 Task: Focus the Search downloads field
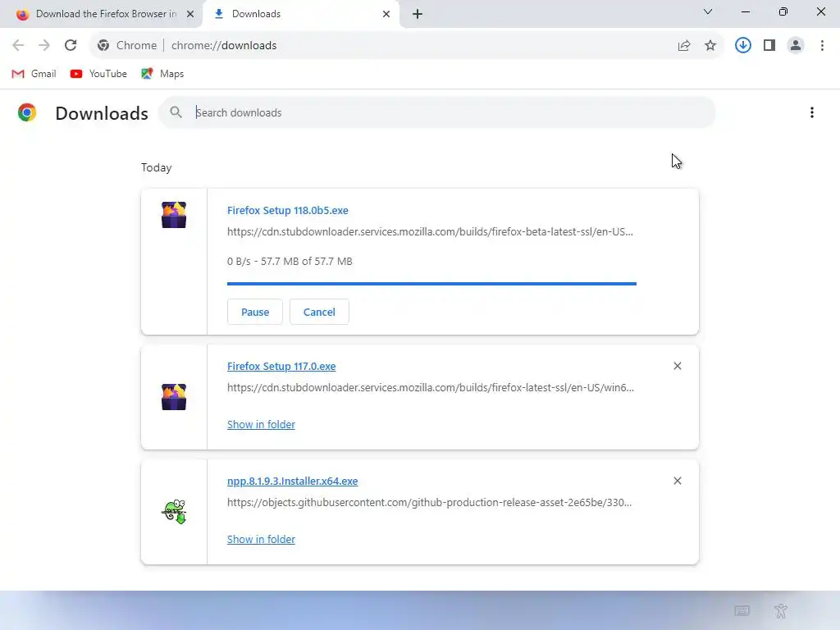coord(437,112)
